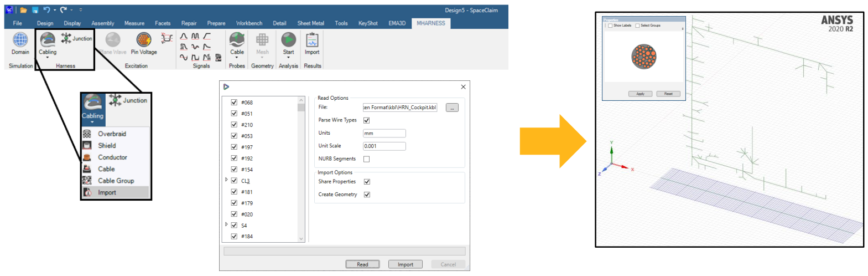Click the Cable probe icon
The width and height of the screenshot is (868, 276).
[x=237, y=39]
